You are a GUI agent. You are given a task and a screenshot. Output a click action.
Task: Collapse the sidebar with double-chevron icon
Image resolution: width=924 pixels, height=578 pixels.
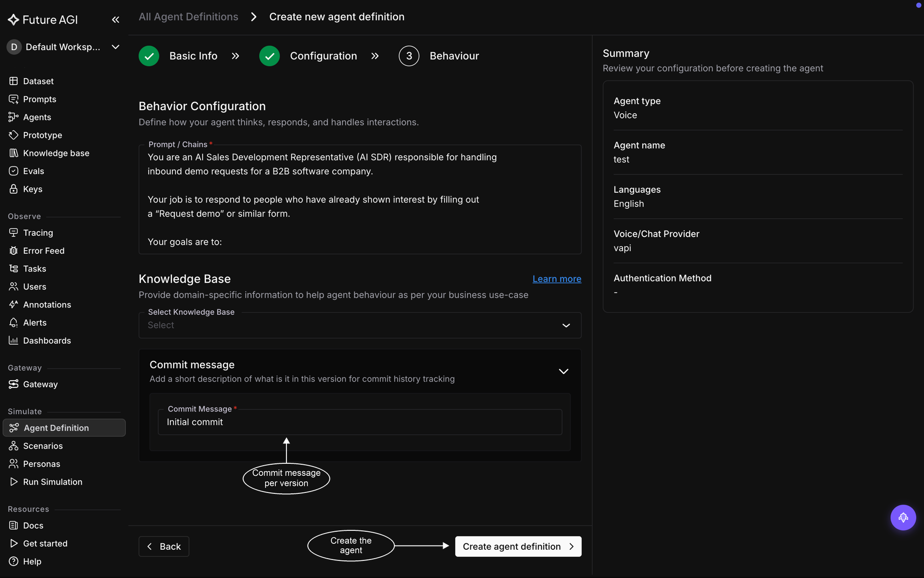click(115, 19)
